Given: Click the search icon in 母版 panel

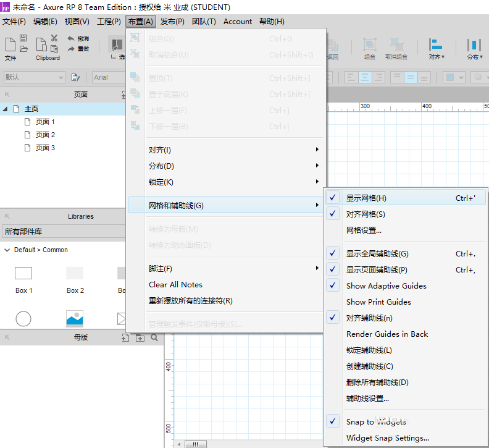Looking at the screenshot, I should pos(154,338).
